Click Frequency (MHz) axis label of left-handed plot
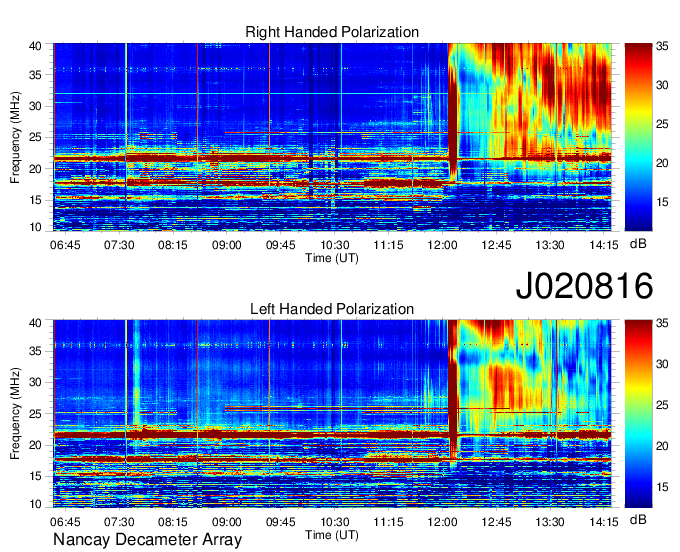Screen dimensions: 680x552 point(15,414)
